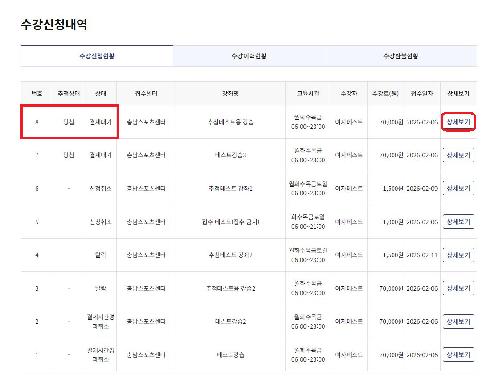499x383 pixels.
Task: Switch to the middle 수강취소현황 tab
Action: point(249,56)
